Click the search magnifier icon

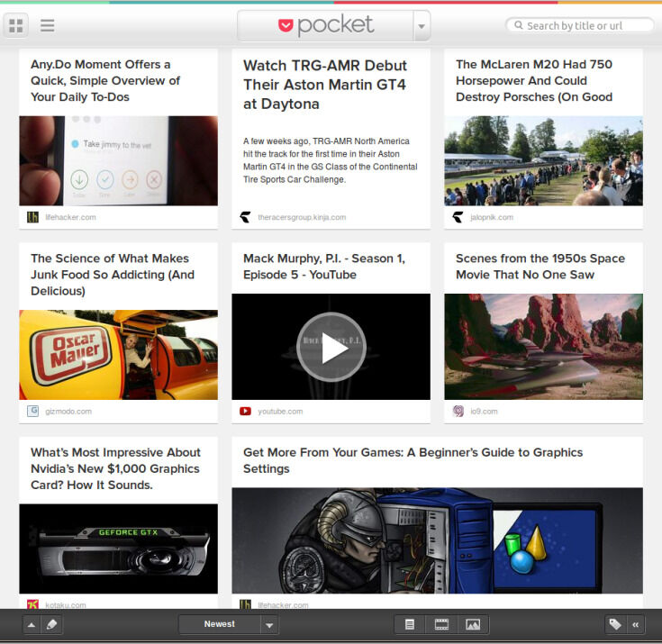click(x=519, y=25)
